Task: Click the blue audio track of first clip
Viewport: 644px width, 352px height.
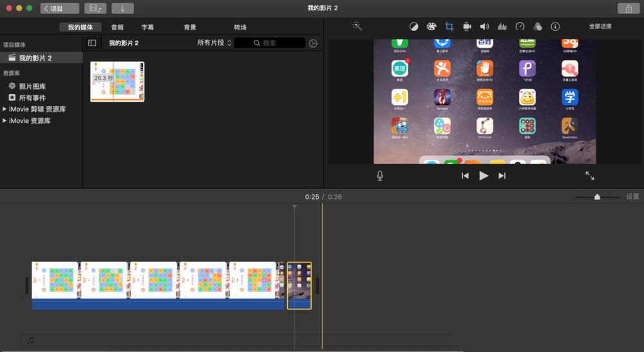Action: tap(158, 304)
